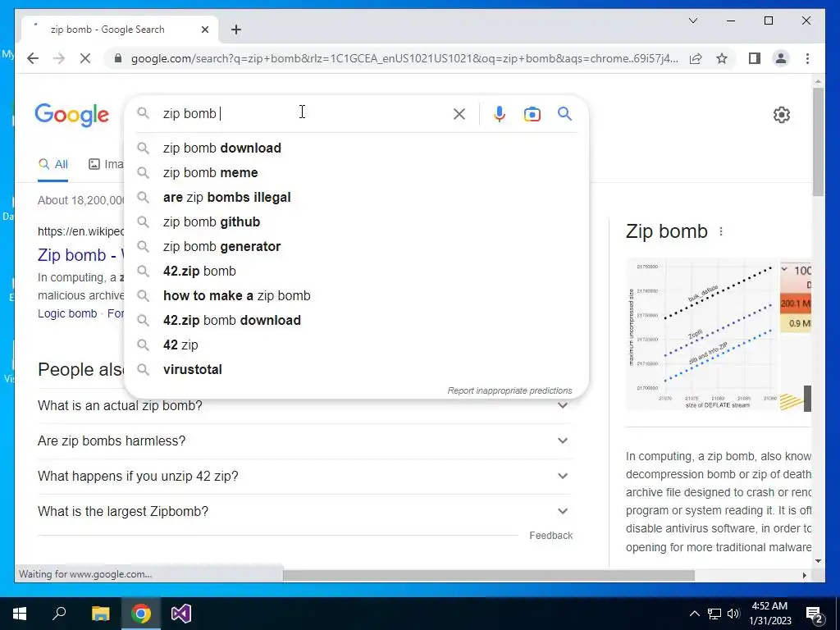The width and height of the screenshot is (840, 630).
Task: Open the network icon in system tray
Action: (714, 614)
